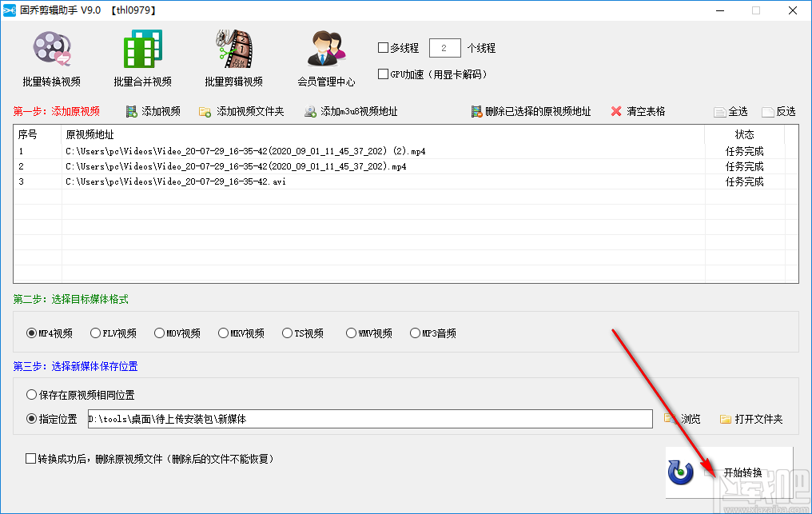Screen dimensions: 812x514
Task: Check 转换成功后删除原视频文件 option
Action: tap(149, 459)
